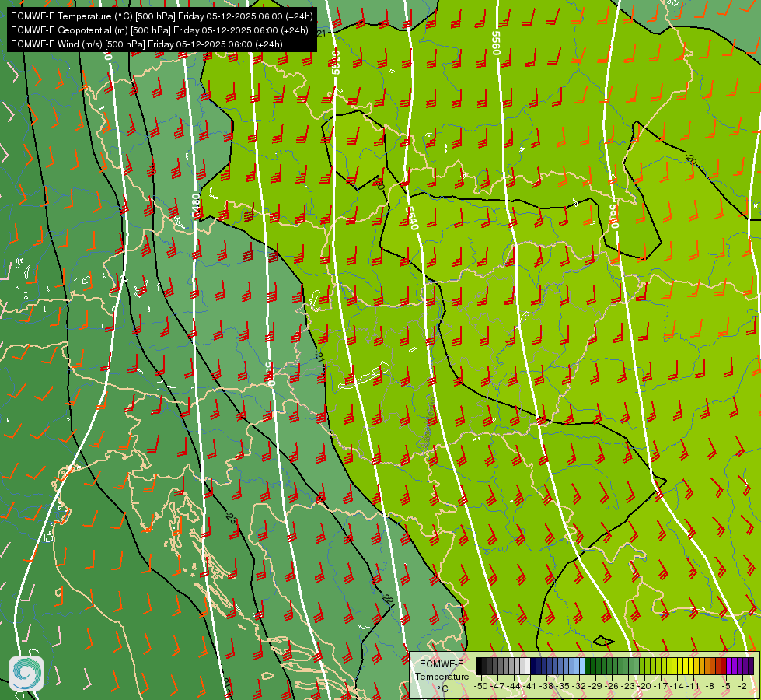Click the -5 value in temperature legend
This screenshot has width=761, height=700.
(726, 686)
